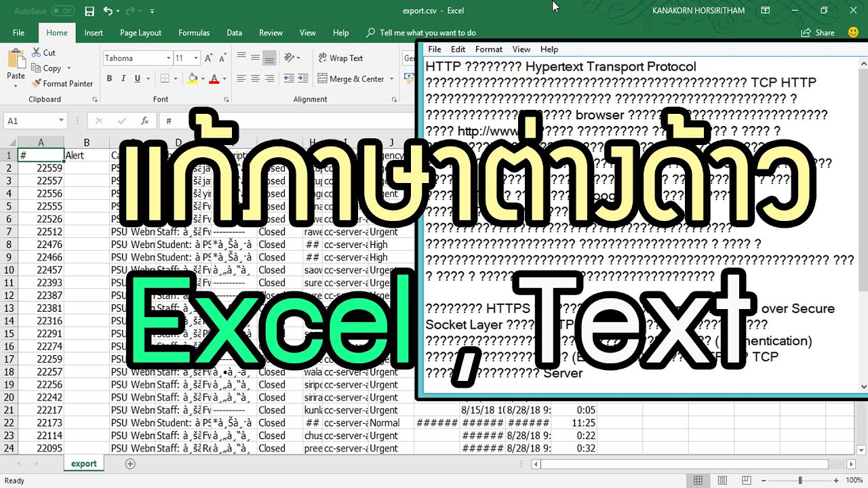Click the Merge & Center button
Viewport: 868px width, 488px height.
point(351,79)
